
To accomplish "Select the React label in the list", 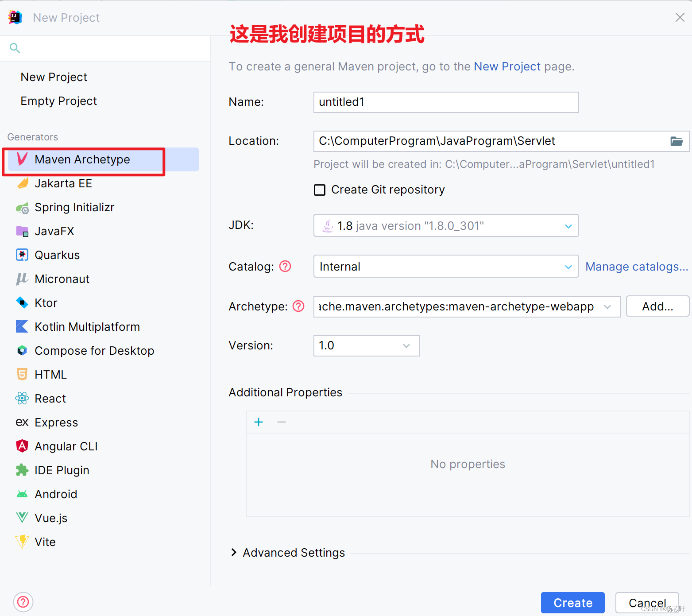I will coord(50,399).
